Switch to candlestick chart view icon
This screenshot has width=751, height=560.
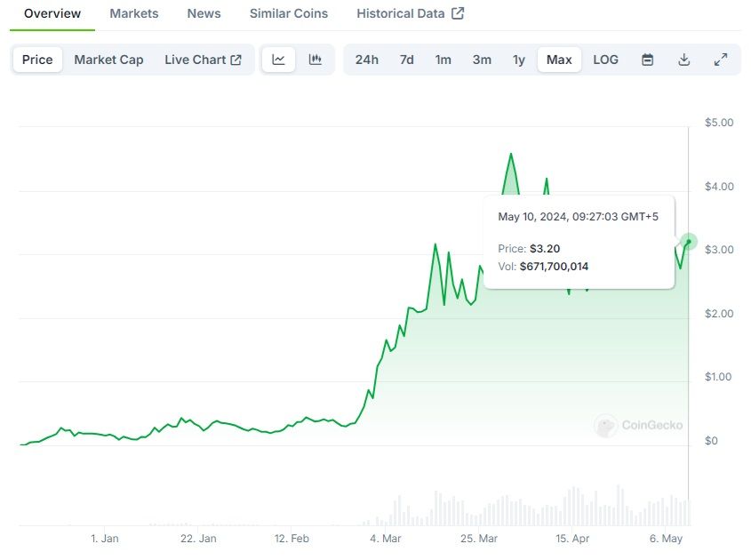pyautogui.click(x=315, y=60)
